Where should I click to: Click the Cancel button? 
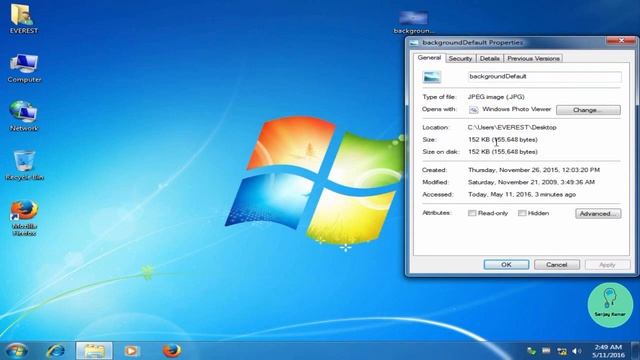(557, 264)
